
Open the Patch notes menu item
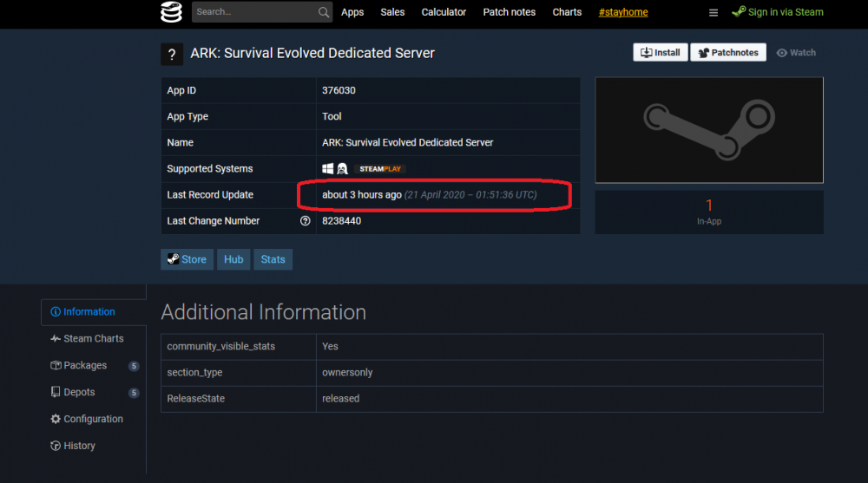(510, 12)
